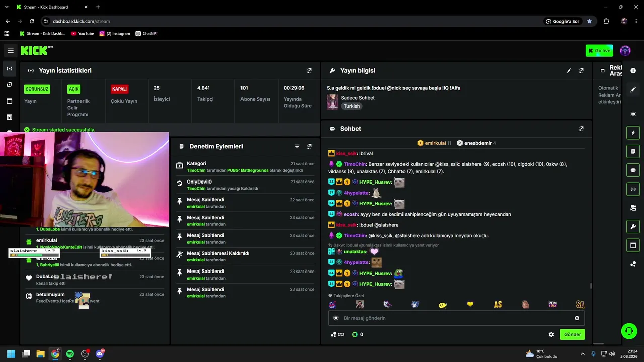Image resolution: width=644 pixels, height=362 pixels.
Task: Open the window-layout icon in the left sidebar
Action: [9, 101]
